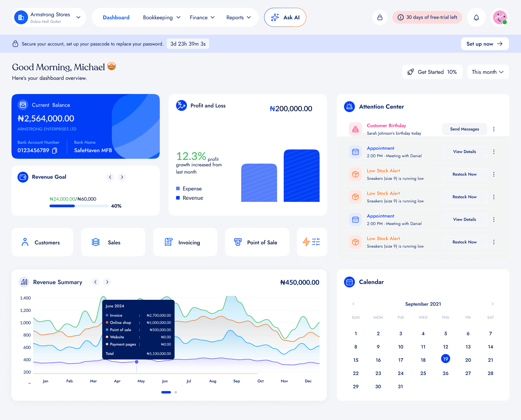Viewport: 521px width, 420px height.
Task: Click the Get Started rocket icon
Action: [x=410, y=72]
